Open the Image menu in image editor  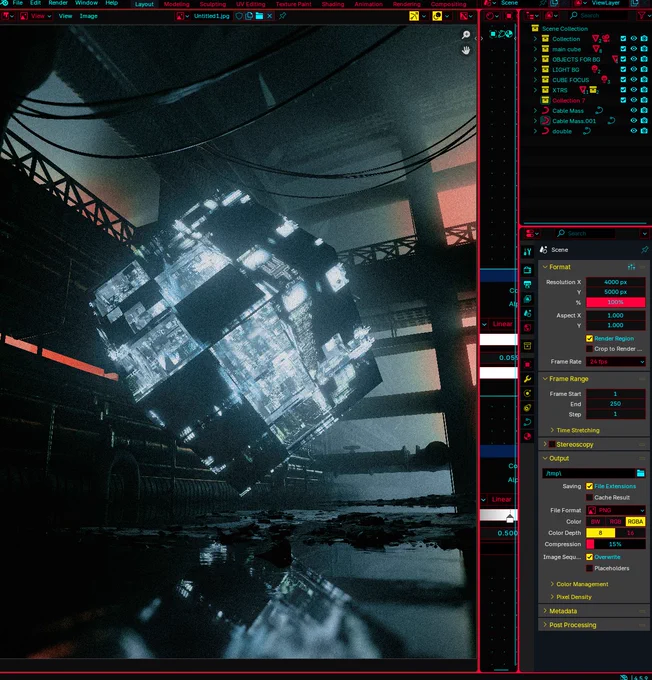coord(88,16)
